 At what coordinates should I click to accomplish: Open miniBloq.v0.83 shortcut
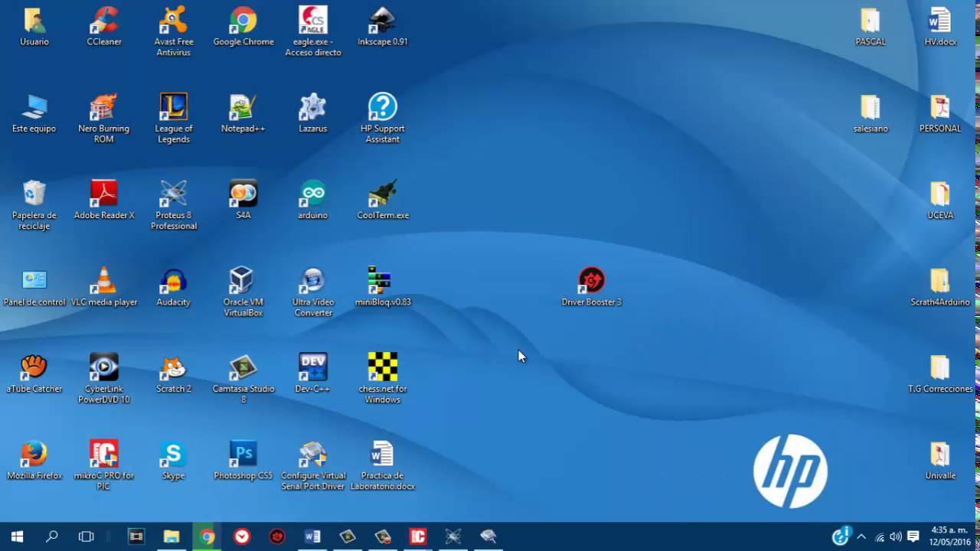pyautogui.click(x=383, y=286)
